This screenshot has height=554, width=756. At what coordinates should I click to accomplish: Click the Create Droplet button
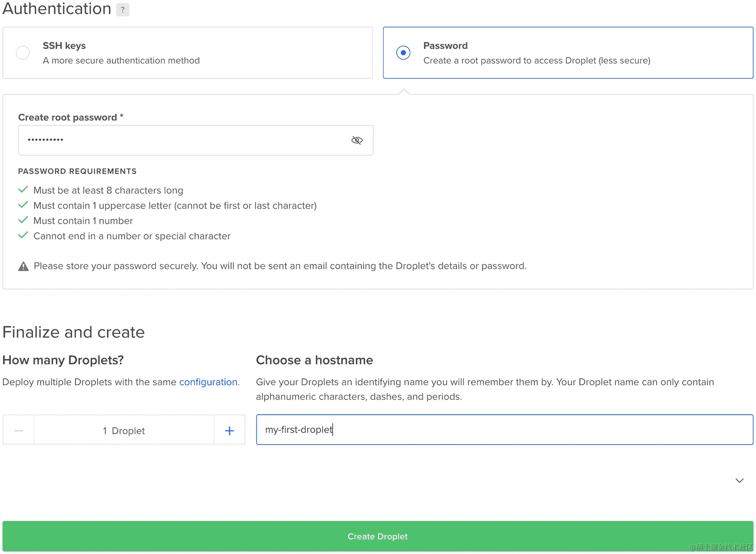coord(378,536)
